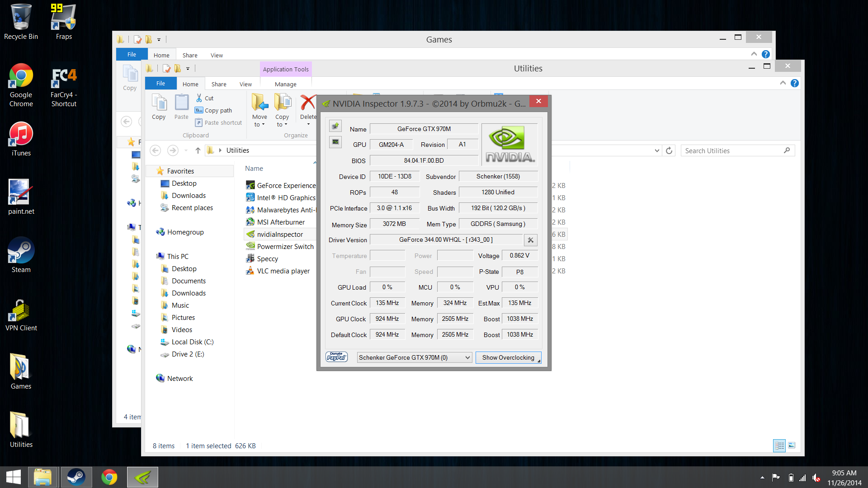Close the NVIDIA Inspector window
The height and width of the screenshot is (488, 868).
538,101
